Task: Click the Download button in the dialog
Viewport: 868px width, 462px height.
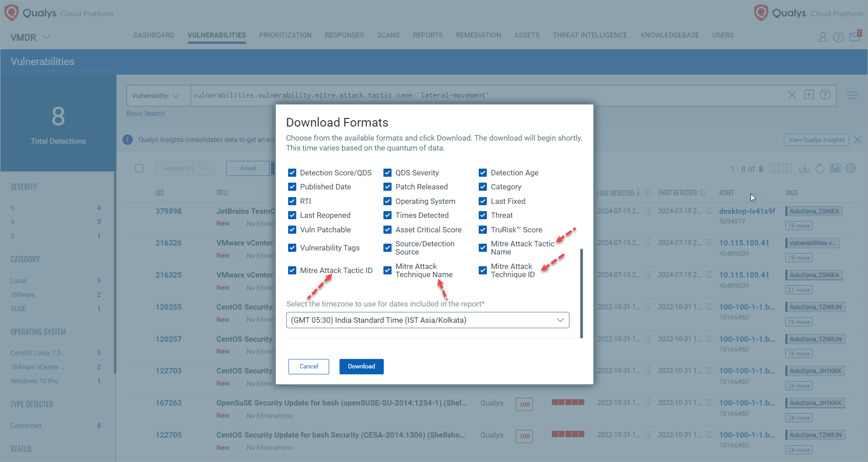Action: coord(362,367)
